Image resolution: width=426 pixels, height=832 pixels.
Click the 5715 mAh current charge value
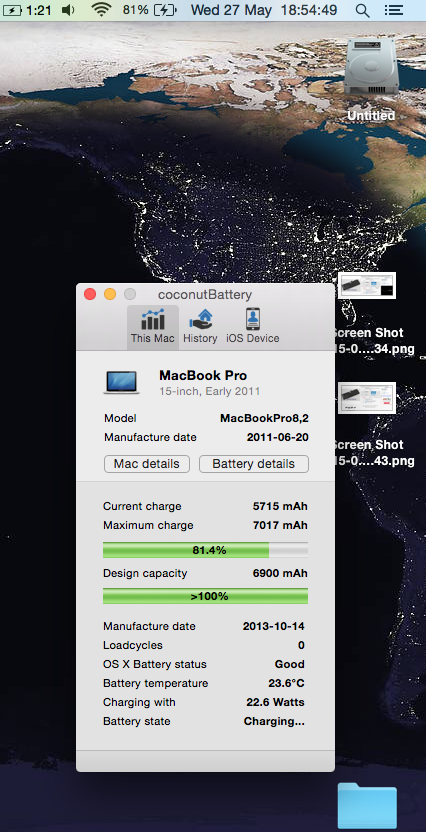click(x=280, y=506)
